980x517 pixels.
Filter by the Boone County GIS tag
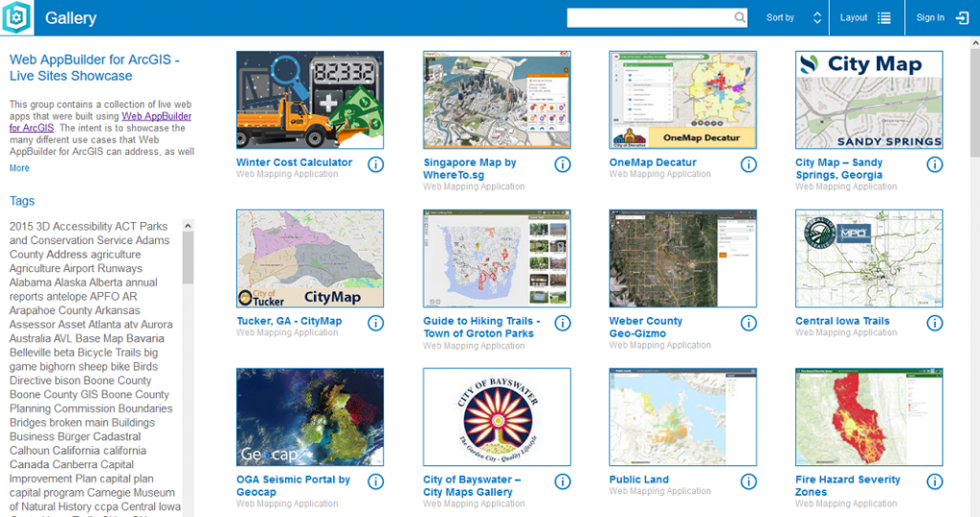pyautogui.click(x=55, y=394)
